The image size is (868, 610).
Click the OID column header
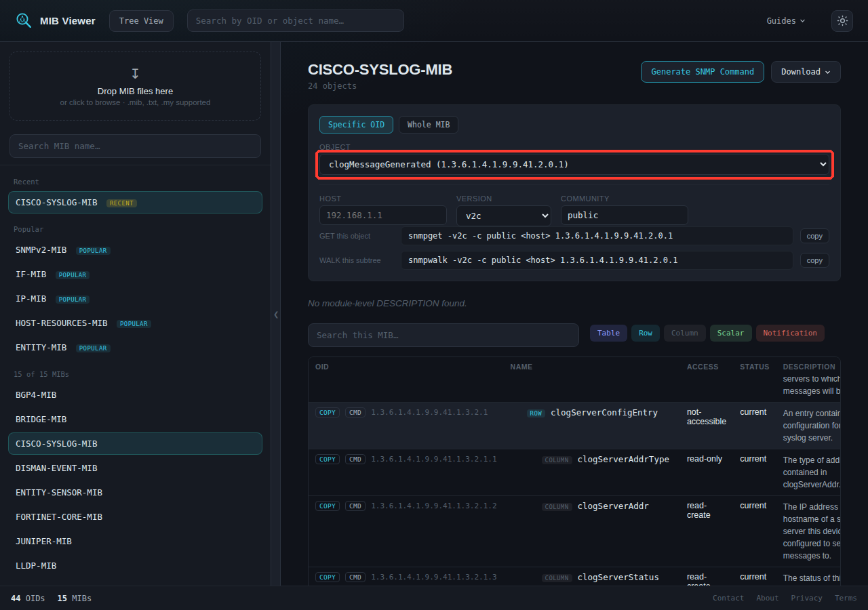(322, 367)
